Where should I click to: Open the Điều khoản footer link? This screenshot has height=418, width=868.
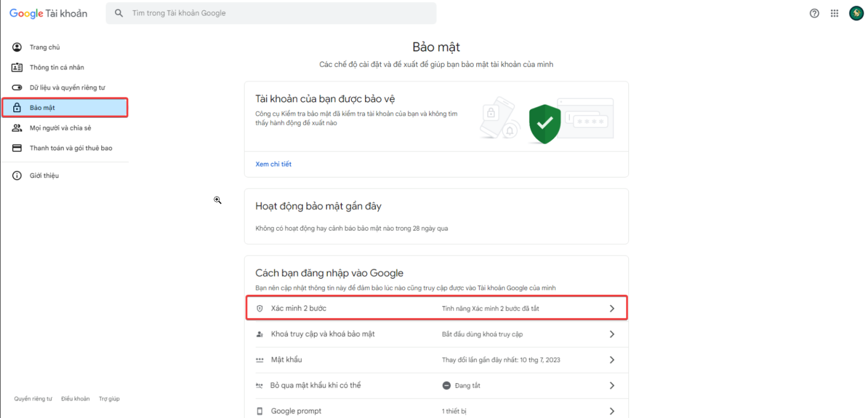(x=75, y=399)
